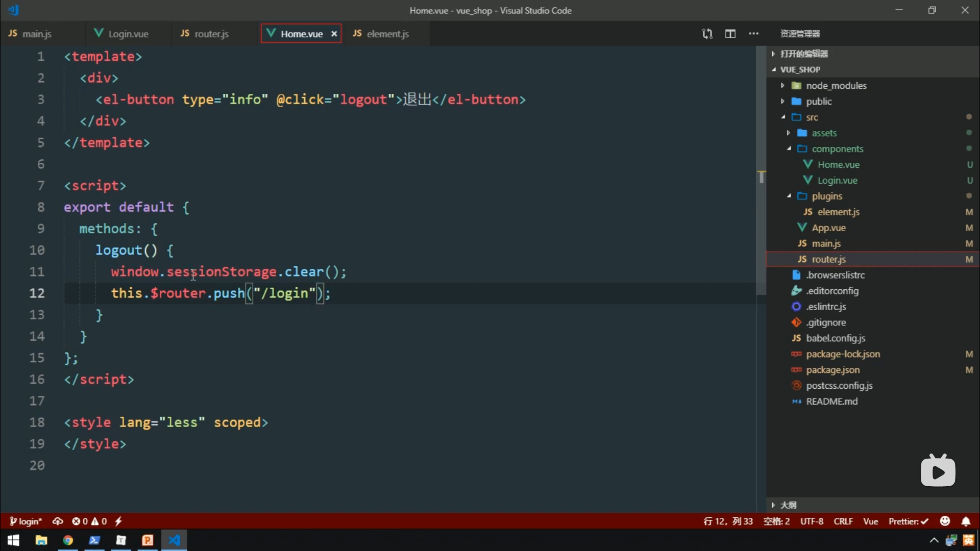This screenshot has height=551, width=980.
Task: Open Login.vue in the file explorer
Action: (x=873, y=180)
